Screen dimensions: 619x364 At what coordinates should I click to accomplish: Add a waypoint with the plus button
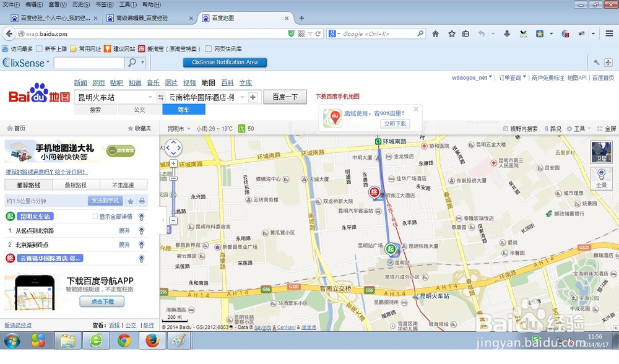(x=253, y=97)
